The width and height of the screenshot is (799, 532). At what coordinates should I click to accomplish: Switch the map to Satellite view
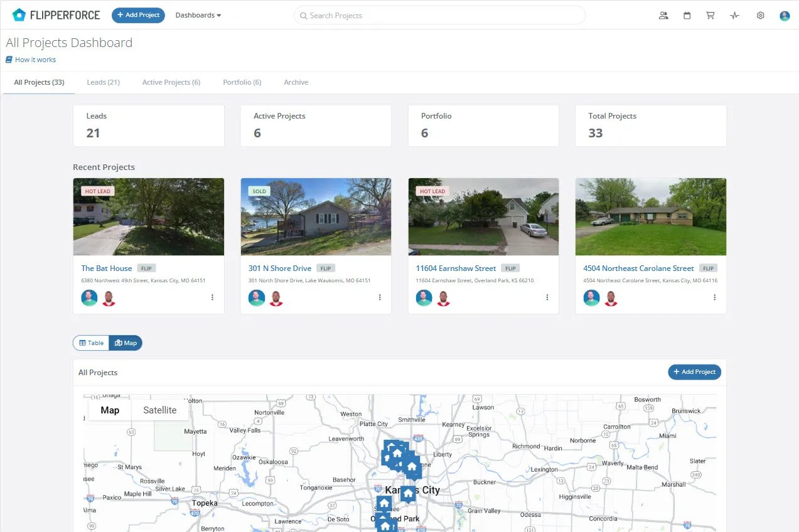click(159, 410)
